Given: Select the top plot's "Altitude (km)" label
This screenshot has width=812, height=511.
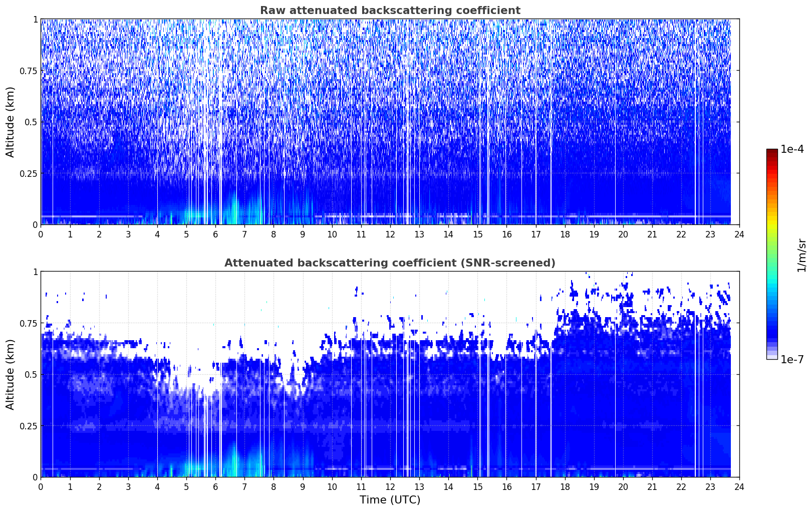Looking at the screenshot, I should point(11,122).
